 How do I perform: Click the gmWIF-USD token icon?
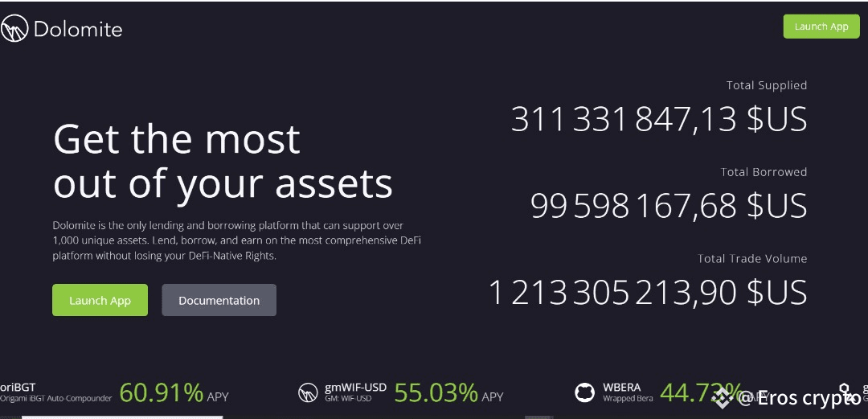pos(308,392)
